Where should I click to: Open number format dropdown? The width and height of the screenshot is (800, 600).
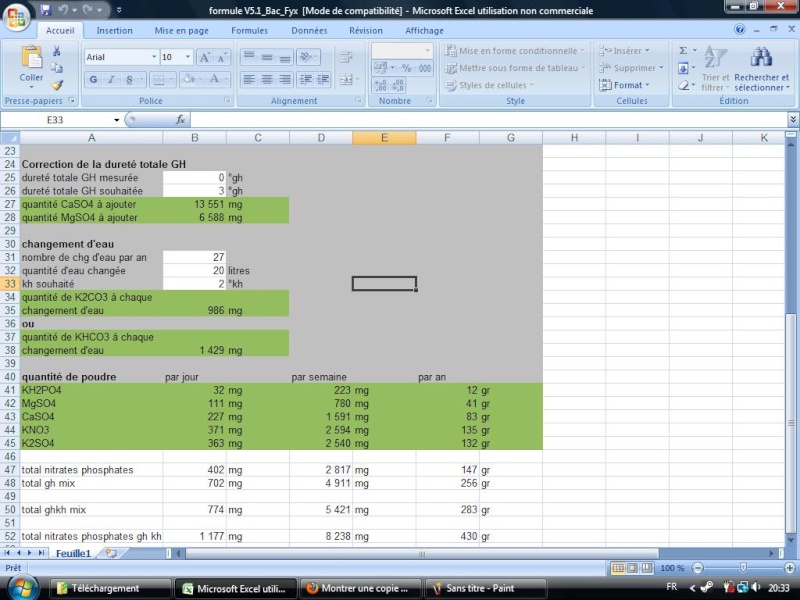pos(428,51)
